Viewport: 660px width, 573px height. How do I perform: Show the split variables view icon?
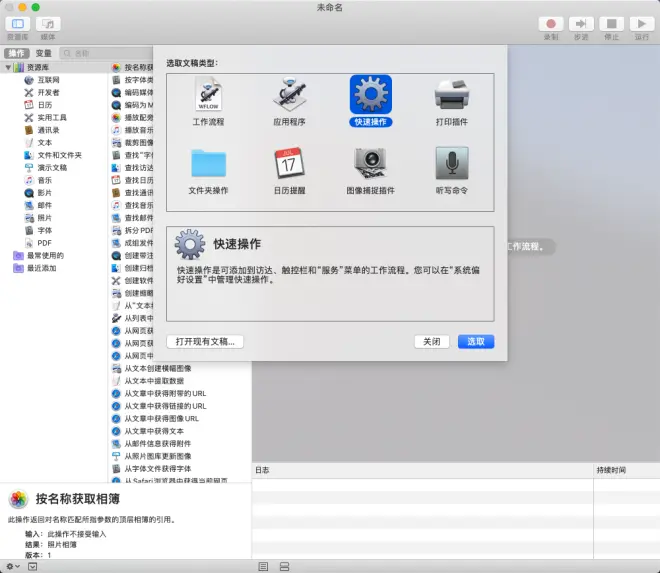[x=285, y=567]
